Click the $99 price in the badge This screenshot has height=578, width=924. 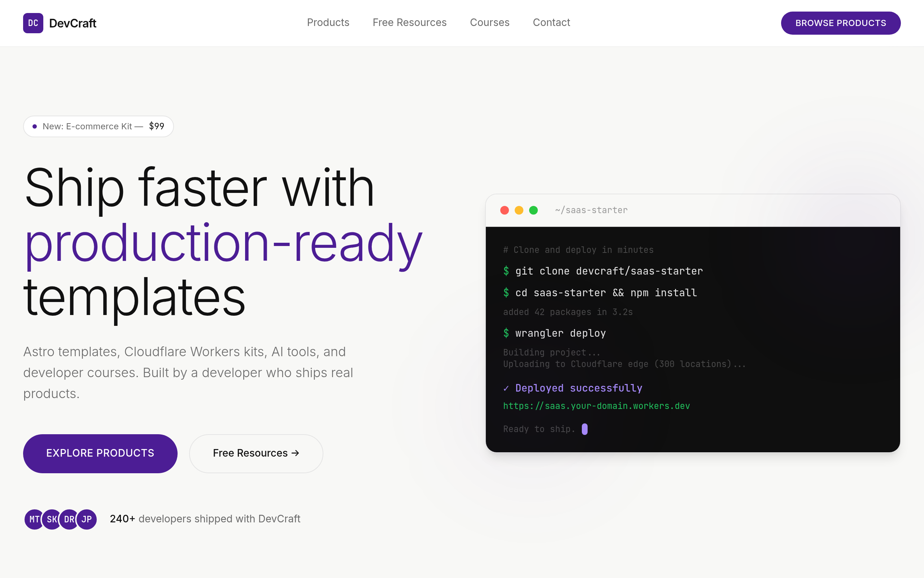[x=157, y=126]
